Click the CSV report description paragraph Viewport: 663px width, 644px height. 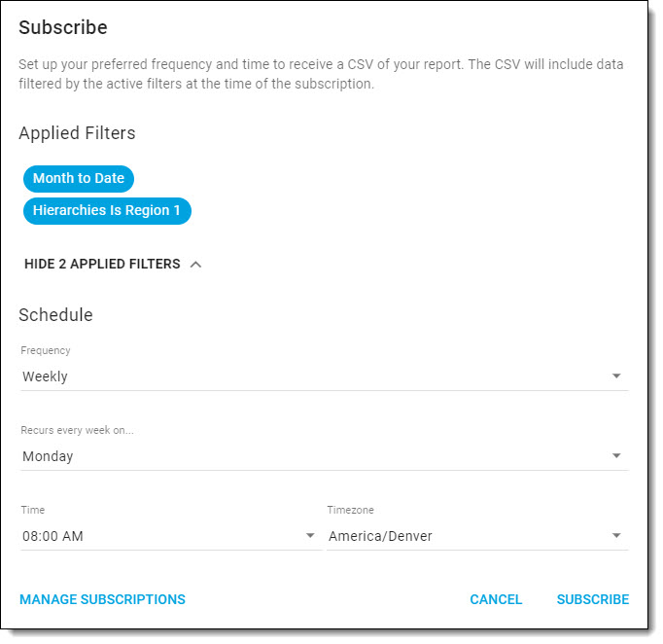[x=321, y=74]
